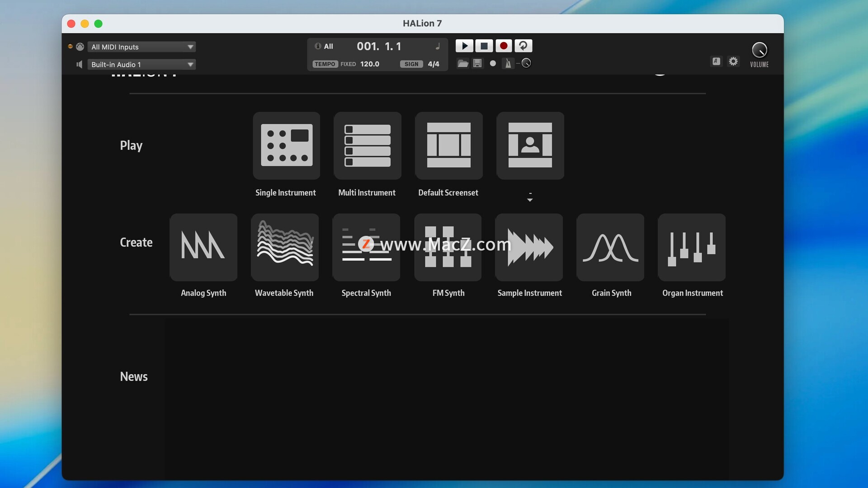Create an FM Synth
Viewport: 868px width, 488px height.
click(448, 247)
